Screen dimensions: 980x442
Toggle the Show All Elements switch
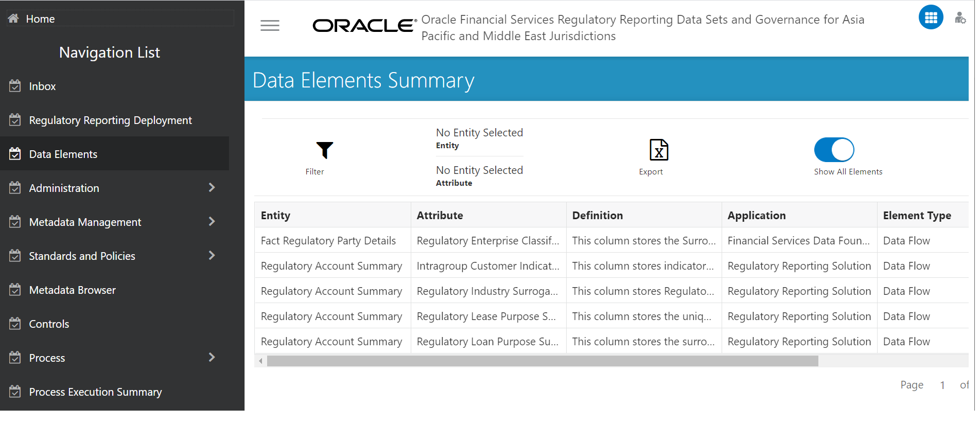point(834,150)
